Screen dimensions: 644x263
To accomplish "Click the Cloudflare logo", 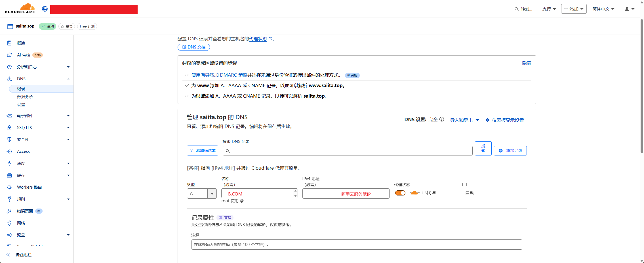I will (20, 9).
